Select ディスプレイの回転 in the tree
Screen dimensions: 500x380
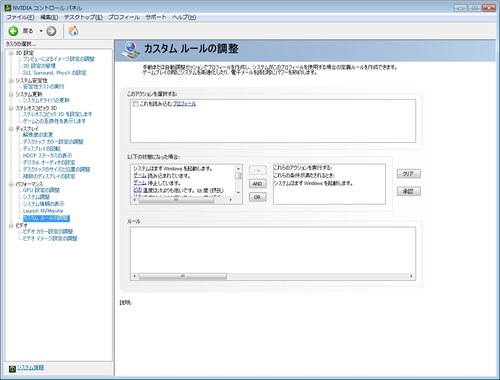click(42, 149)
